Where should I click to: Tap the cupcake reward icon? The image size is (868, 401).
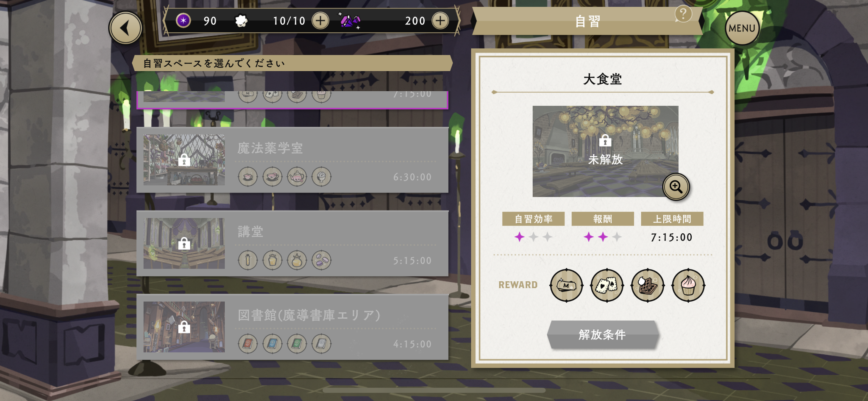click(688, 286)
